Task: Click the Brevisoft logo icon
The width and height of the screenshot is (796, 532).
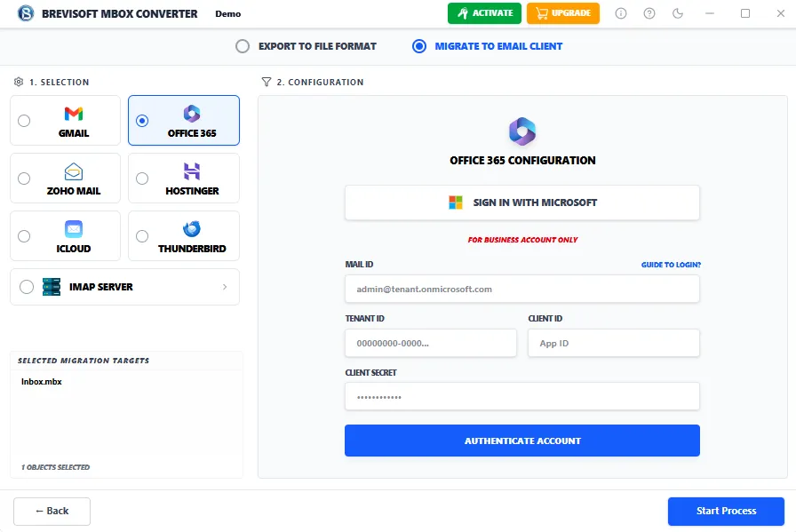Action: pyautogui.click(x=26, y=13)
